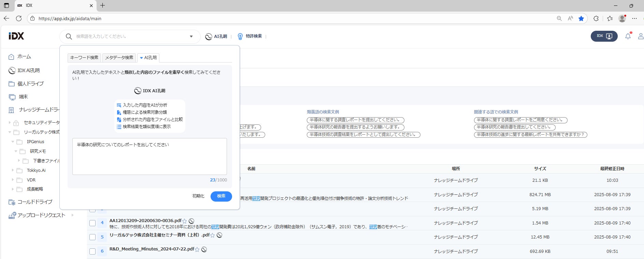Switch to the キーワード検索 tab

(x=84, y=58)
